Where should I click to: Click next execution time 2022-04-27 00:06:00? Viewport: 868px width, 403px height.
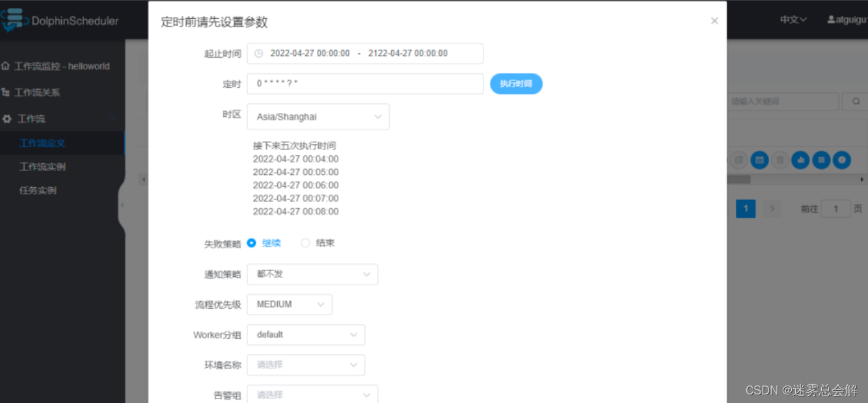click(x=295, y=185)
